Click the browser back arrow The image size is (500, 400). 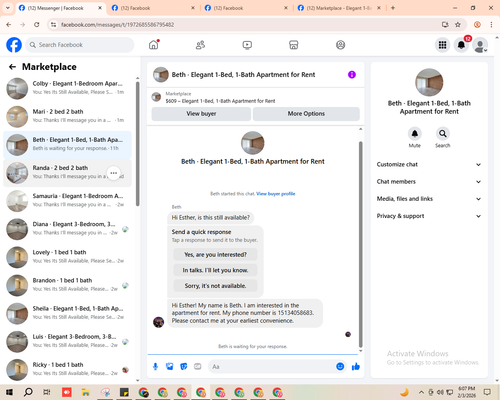pyautogui.click(x=9, y=25)
